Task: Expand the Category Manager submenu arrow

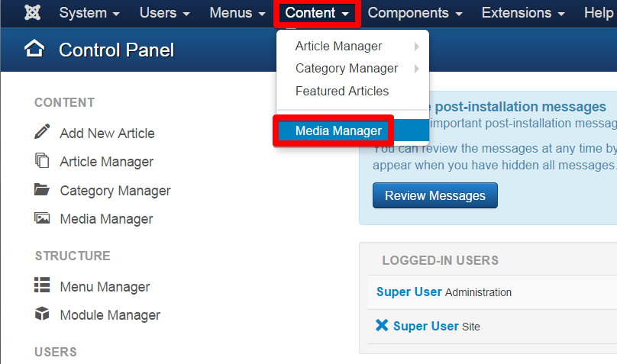Action: pos(417,69)
